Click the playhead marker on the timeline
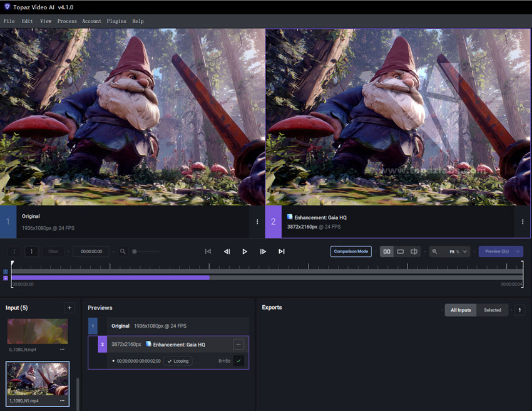This screenshot has height=411, width=532. click(13, 263)
